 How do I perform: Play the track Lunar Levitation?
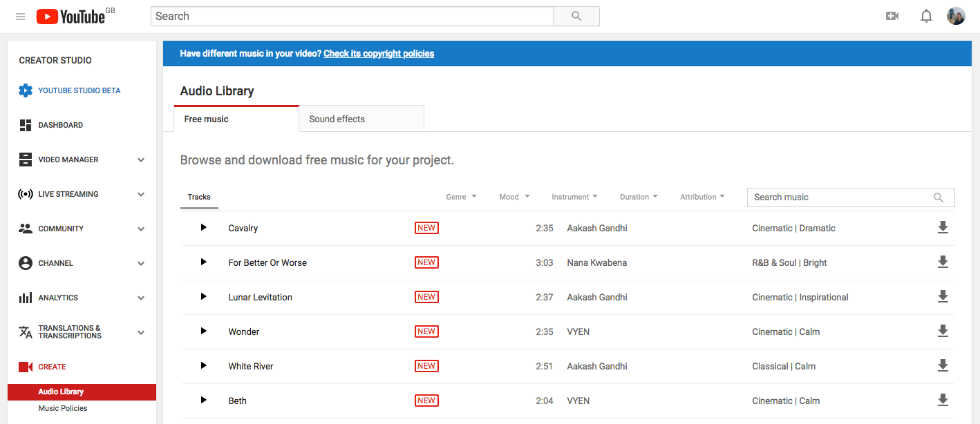[x=202, y=296]
